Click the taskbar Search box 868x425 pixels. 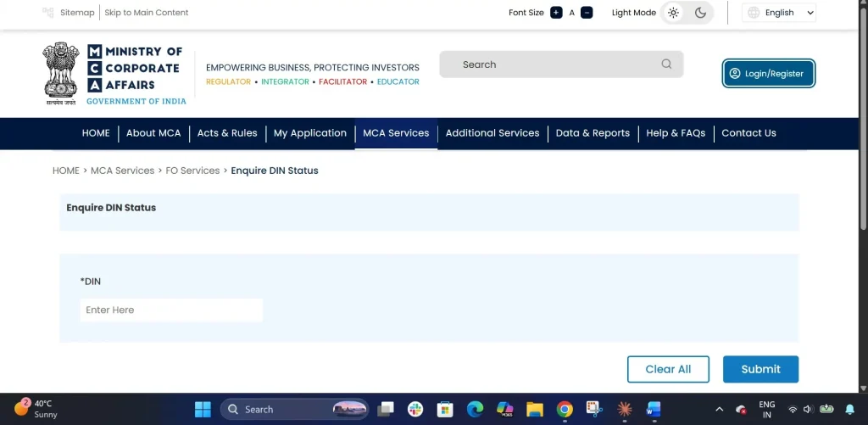(x=294, y=410)
